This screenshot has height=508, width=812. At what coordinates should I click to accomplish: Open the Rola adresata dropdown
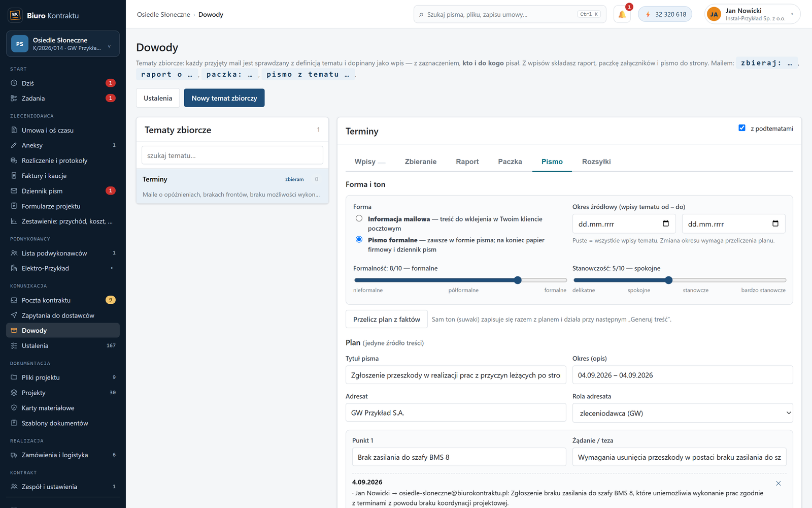point(683,413)
